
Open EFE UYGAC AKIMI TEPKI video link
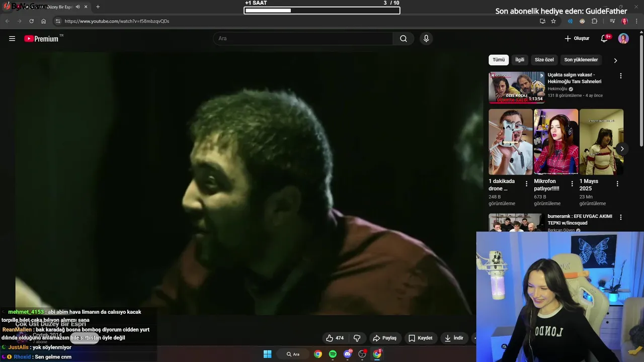(580, 220)
